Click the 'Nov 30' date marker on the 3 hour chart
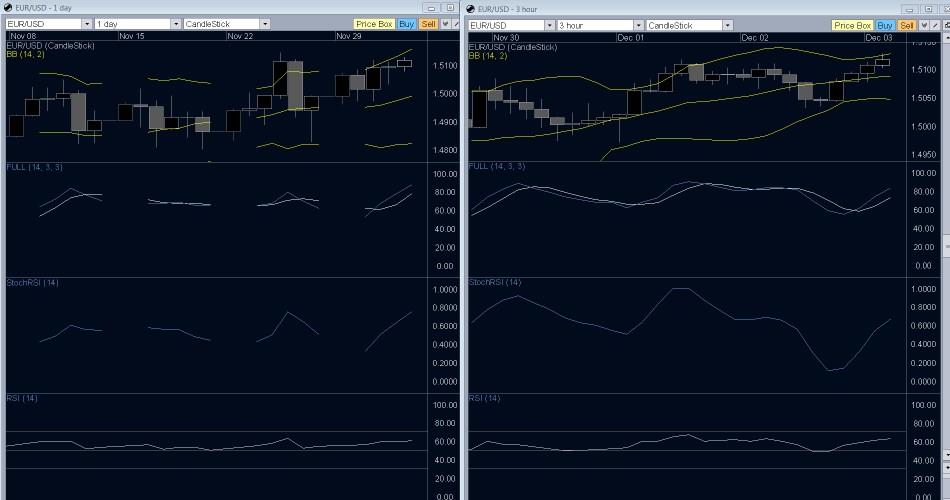Viewport: 950px width, 500px height. (x=506, y=38)
